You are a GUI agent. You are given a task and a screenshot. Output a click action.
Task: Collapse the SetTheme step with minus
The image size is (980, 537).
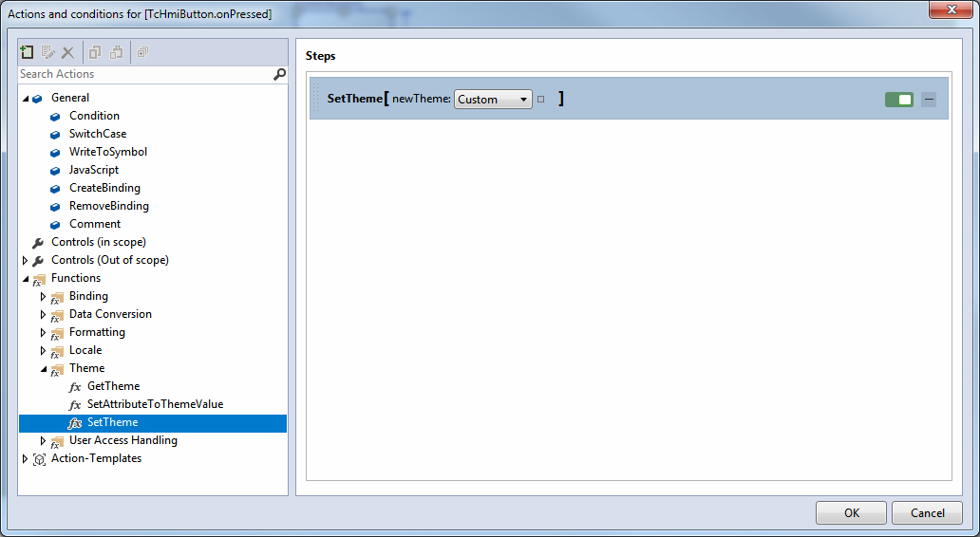[x=929, y=100]
